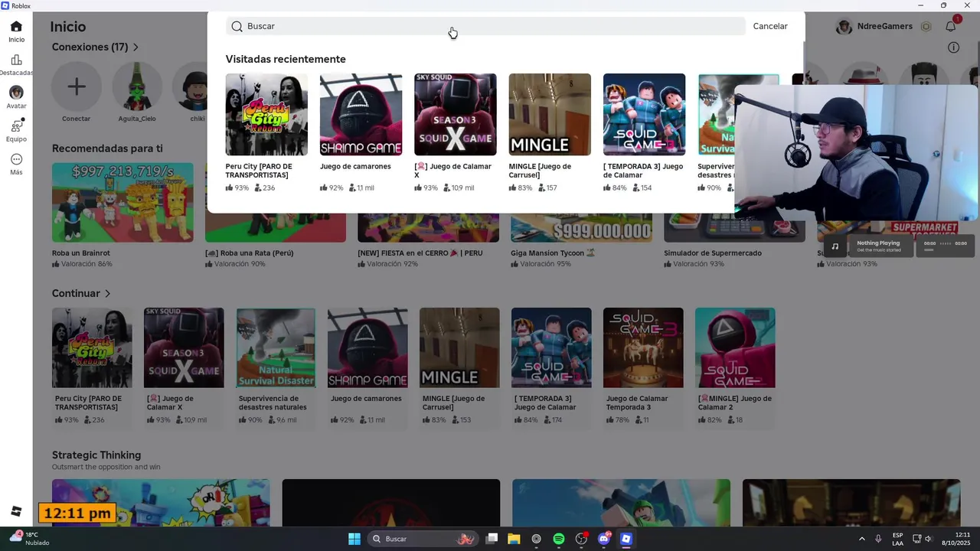Click the music note icon in media widget
980x551 pixels.
[835, 246]
